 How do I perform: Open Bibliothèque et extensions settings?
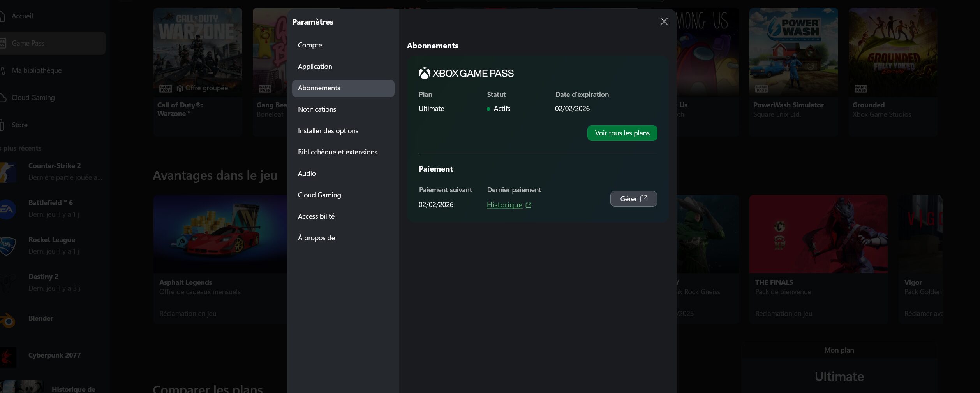337,152
